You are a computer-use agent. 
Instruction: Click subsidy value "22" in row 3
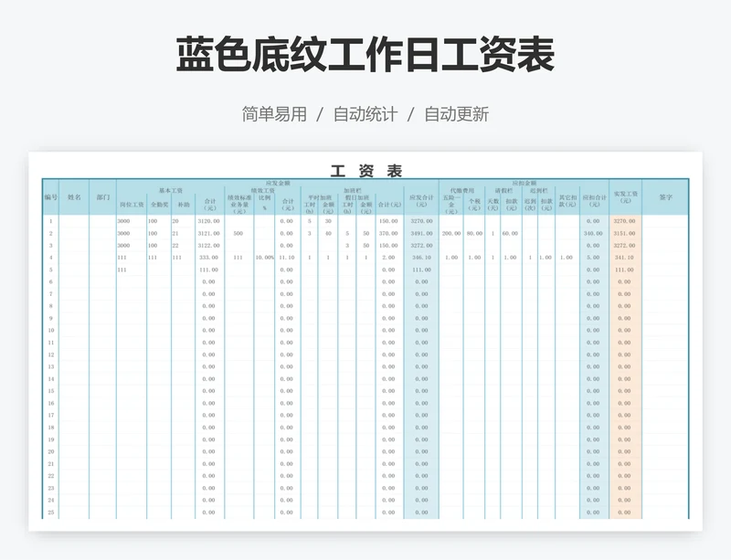175,245
